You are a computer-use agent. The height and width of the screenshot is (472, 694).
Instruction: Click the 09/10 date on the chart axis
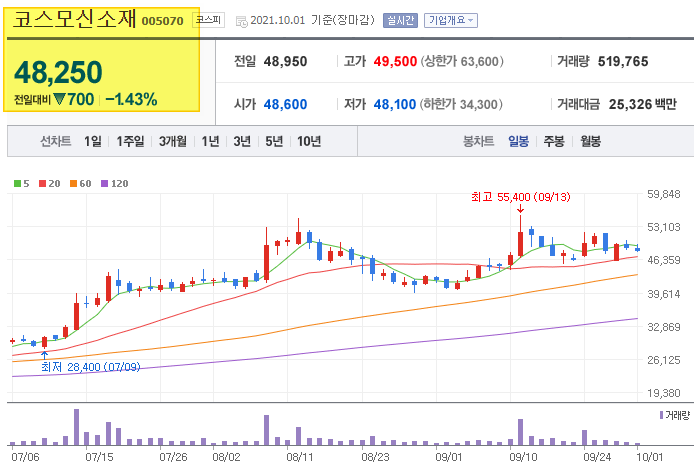523,457
